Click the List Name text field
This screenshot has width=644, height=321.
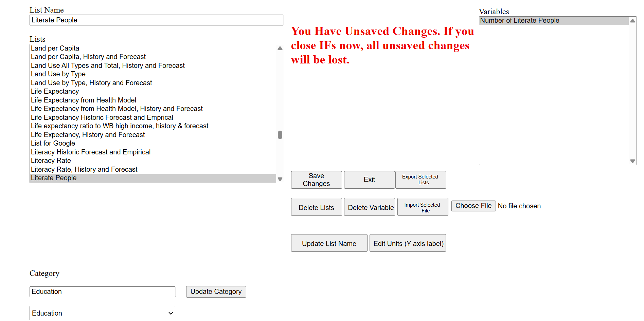[157, 20]
